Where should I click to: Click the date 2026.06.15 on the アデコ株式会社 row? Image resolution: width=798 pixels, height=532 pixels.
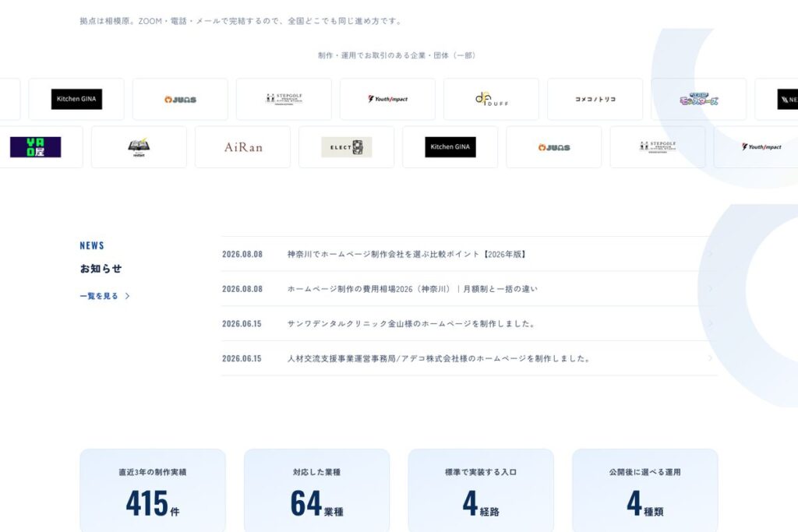(x=242, y=358)
